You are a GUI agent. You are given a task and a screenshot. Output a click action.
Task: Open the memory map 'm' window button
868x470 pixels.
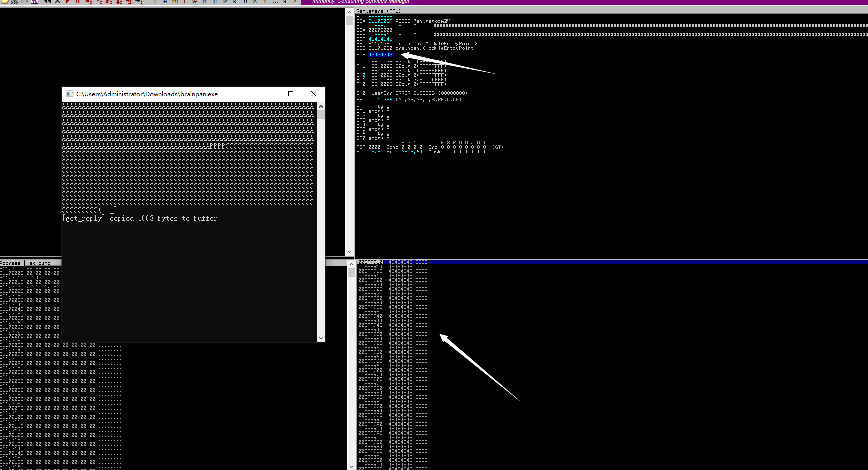(x=175, y=2)
